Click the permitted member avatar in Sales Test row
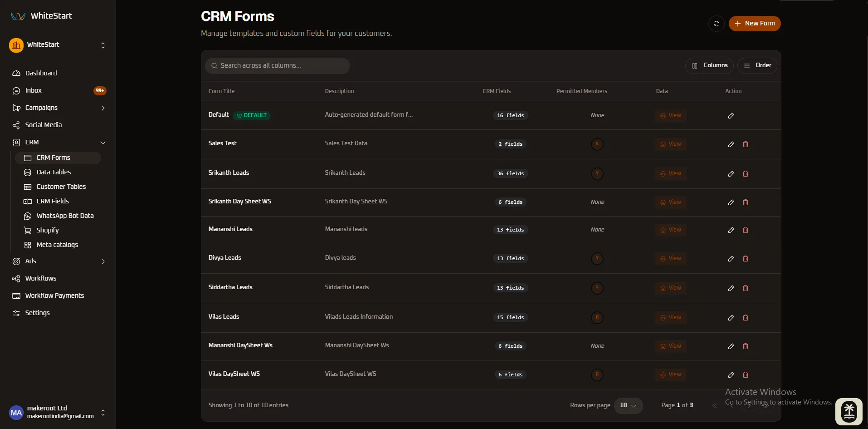The image size is (868, 429). pyautogui.click(x=597, y=144)
